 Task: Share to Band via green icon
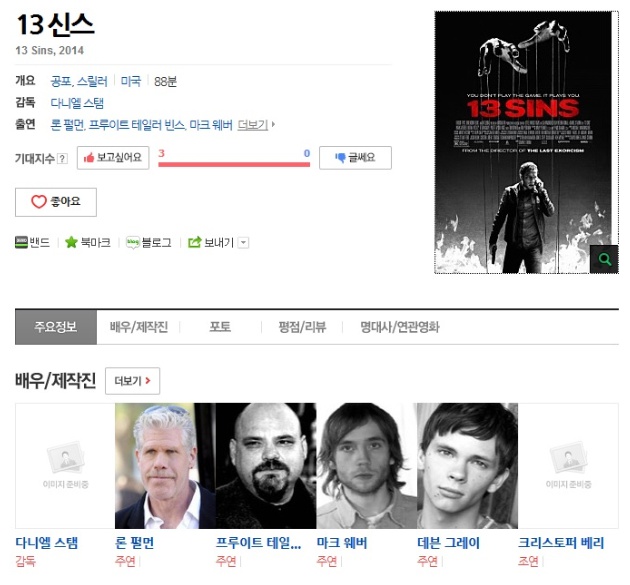click(x=21, y=242)
